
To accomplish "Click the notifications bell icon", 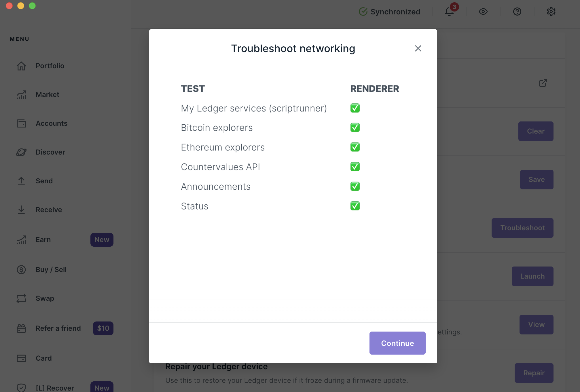I will coord(449,12).
